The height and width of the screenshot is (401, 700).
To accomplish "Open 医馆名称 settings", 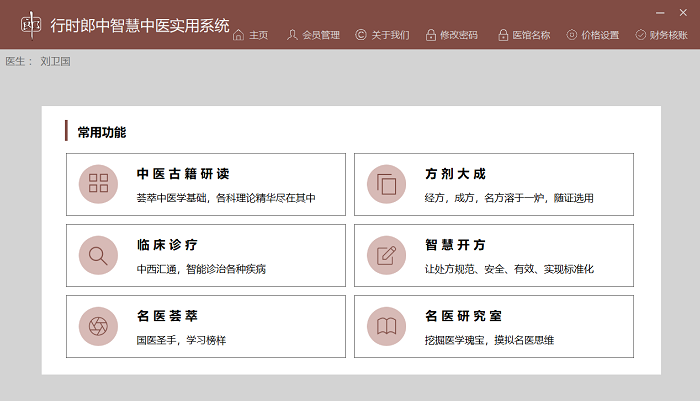I will coord(523,35).
